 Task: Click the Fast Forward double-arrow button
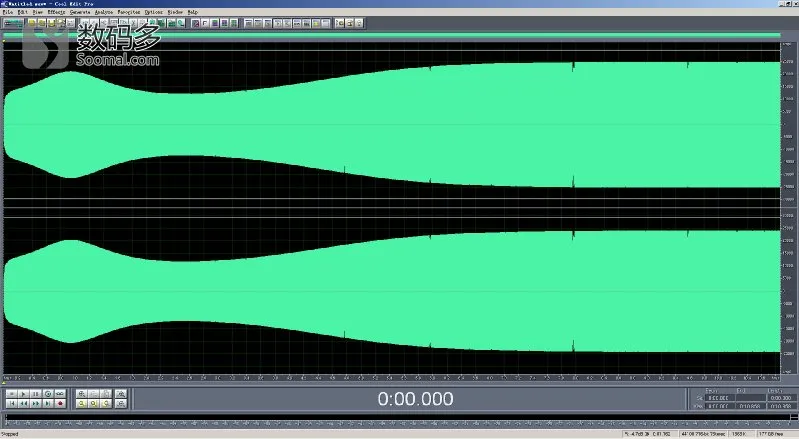pos(36,403)
